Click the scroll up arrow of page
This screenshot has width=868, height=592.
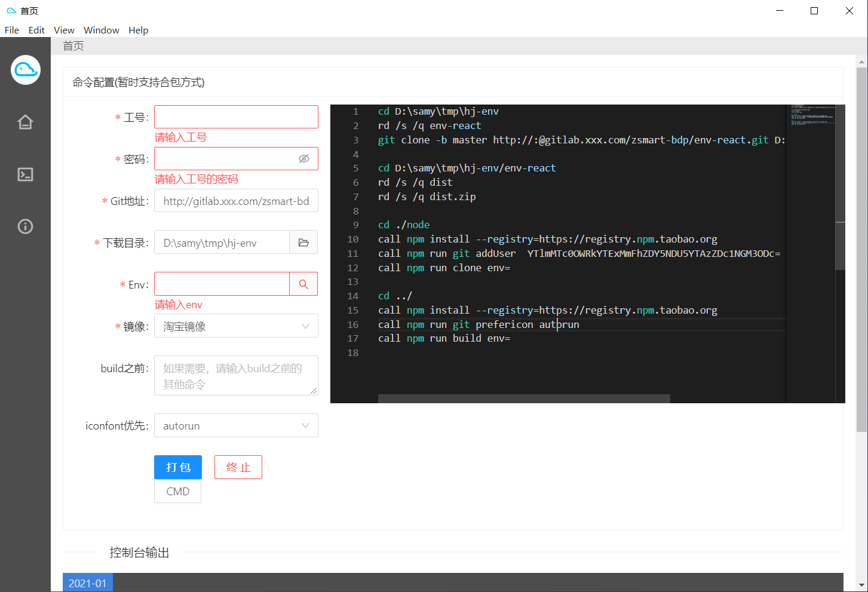tap(861, 62)
